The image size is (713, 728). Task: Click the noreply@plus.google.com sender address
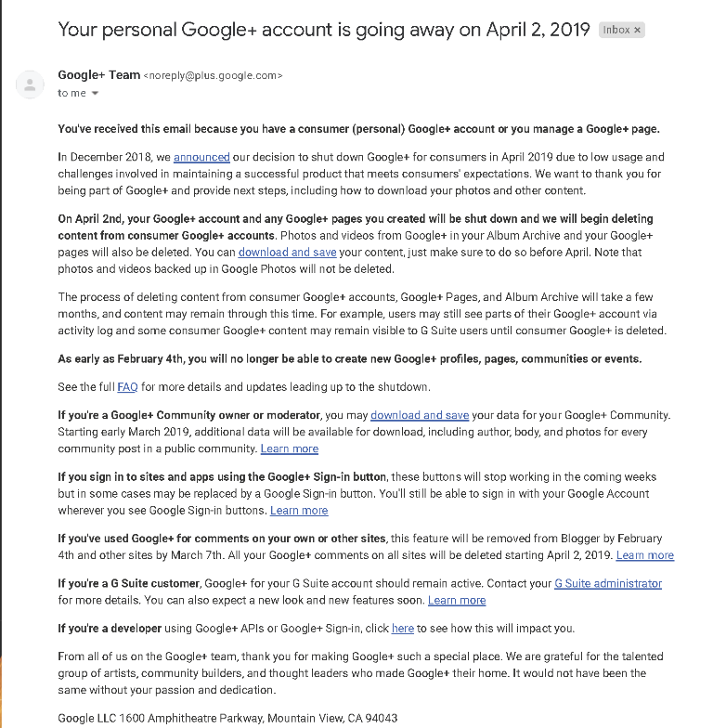(214, 76)
